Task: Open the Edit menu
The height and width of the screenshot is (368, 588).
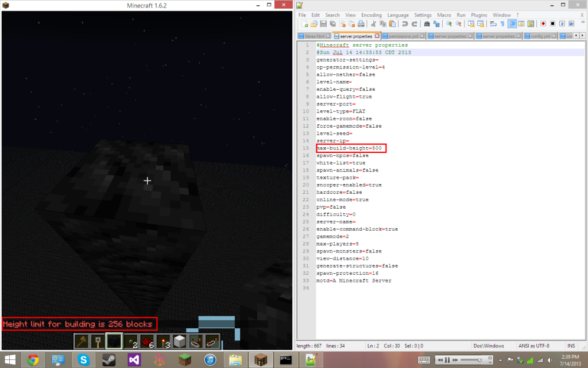Action: (x=315, y=15)
